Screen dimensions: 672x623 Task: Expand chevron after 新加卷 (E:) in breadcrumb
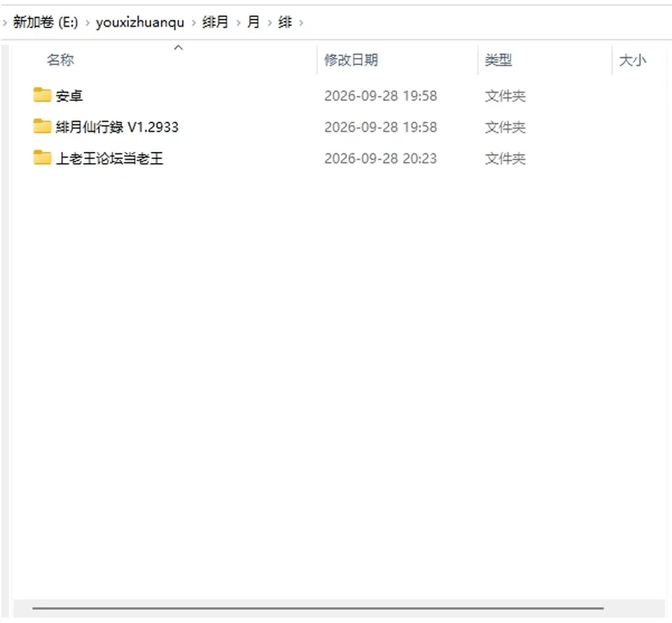tap(87, 22)
